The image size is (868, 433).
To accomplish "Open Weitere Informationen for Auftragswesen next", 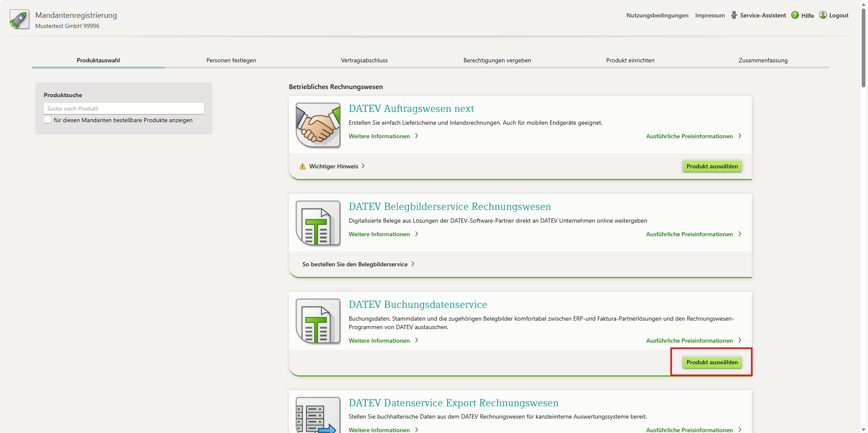I will (x=379, y=136).
